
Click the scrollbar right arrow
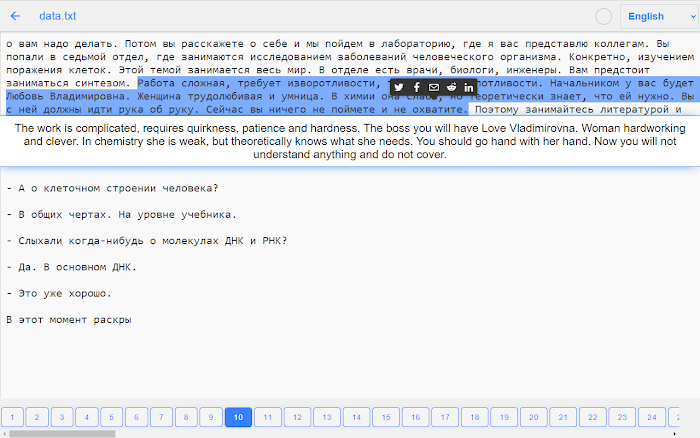(x=675, y=434)
